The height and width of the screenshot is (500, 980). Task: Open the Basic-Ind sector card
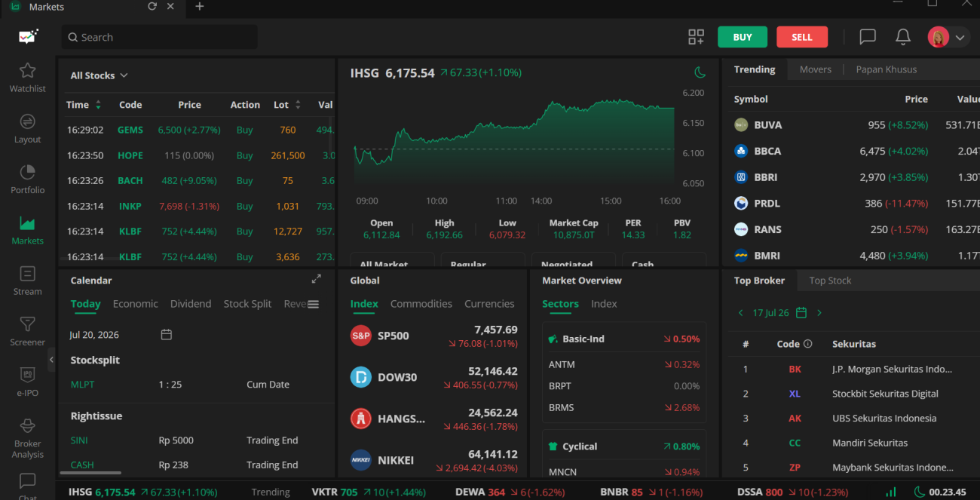(x=624, y=373)
